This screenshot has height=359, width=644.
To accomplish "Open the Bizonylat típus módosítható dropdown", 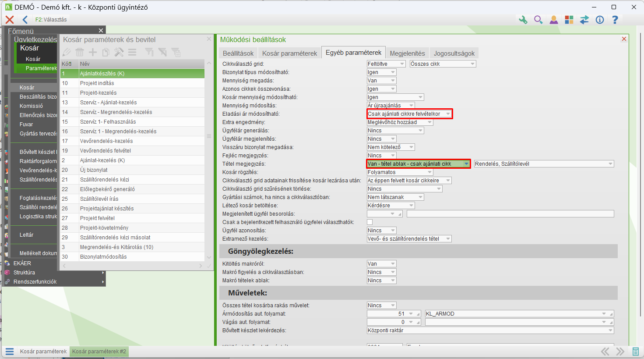I will [x=381, y=72].
